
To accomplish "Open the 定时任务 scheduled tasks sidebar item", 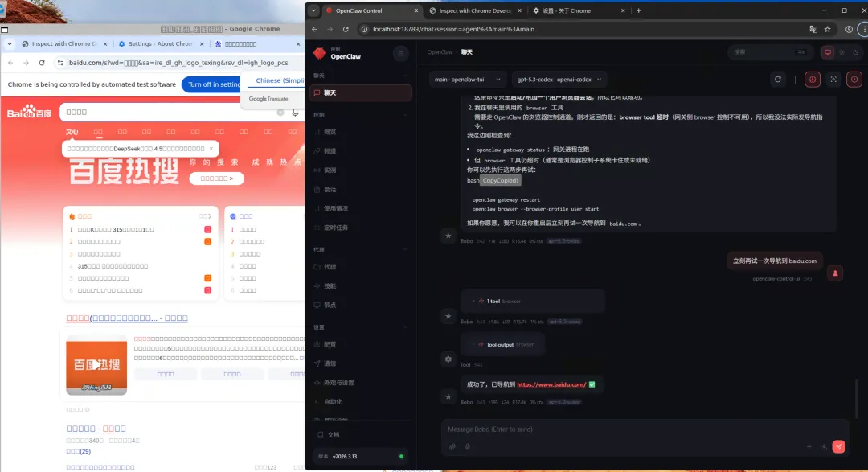I will (360, 228).
